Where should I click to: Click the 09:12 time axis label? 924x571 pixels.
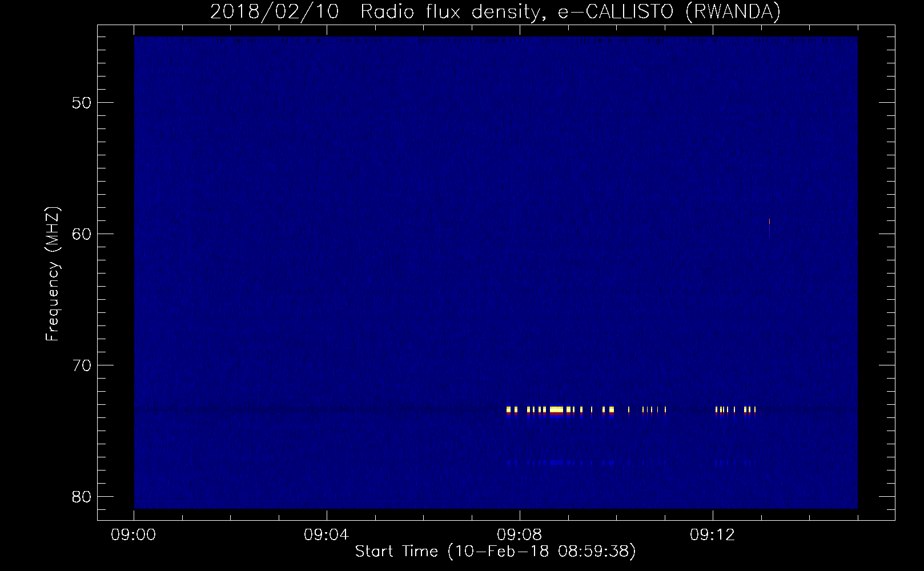click(712, 536)
